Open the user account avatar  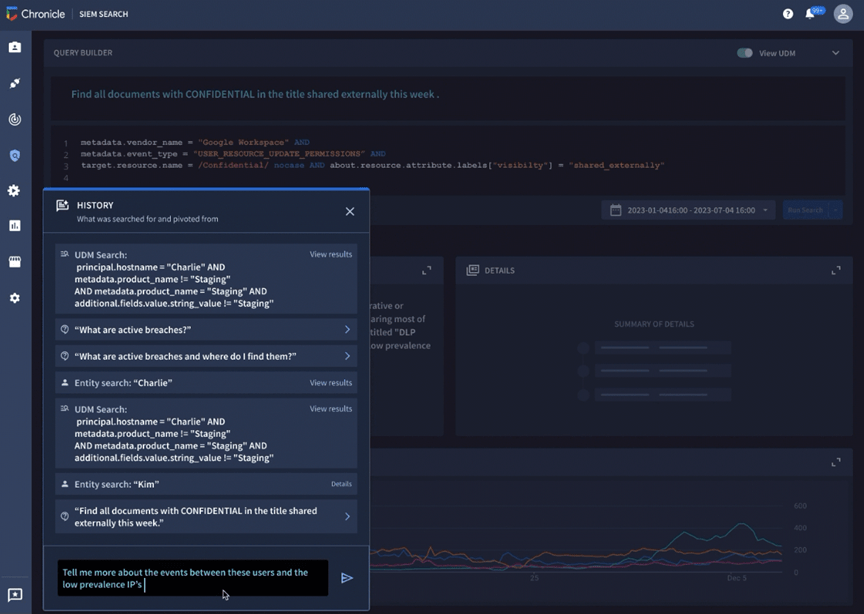coord(843,14)
